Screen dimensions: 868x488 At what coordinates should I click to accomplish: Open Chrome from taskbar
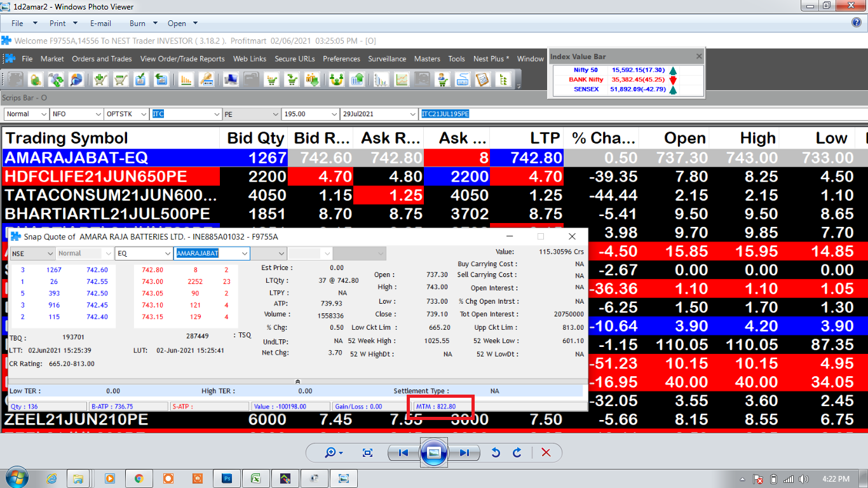click(x=139, y=478)
